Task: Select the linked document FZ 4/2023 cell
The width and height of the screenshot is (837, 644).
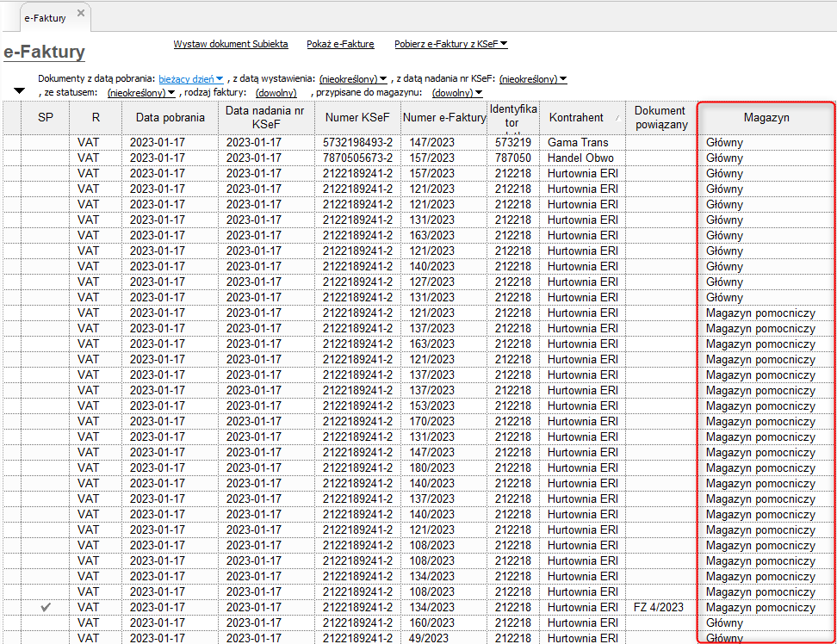Action: (x=659, y=608)
